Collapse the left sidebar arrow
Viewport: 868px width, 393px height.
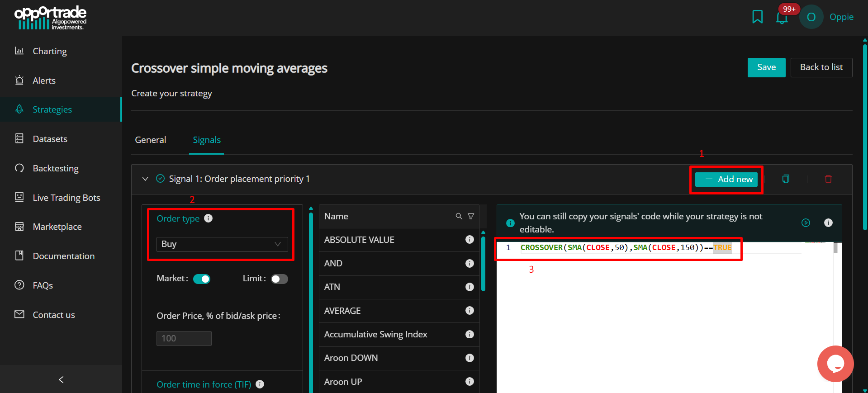(x=61, y=379)
